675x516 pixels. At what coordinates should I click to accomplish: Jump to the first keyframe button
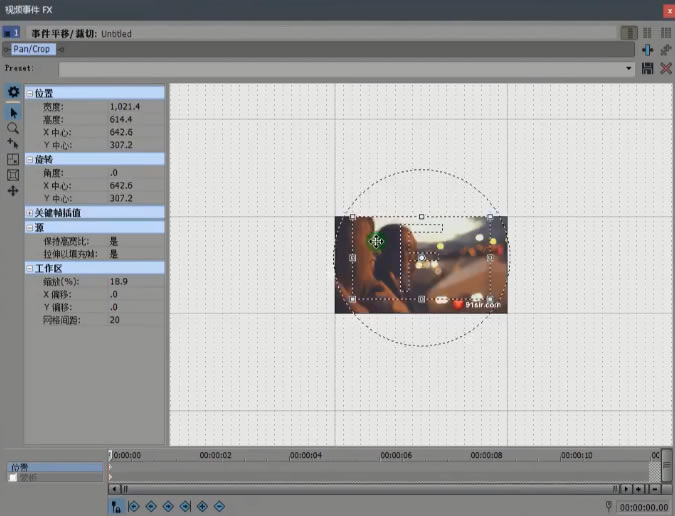click(x=134, y=507)
